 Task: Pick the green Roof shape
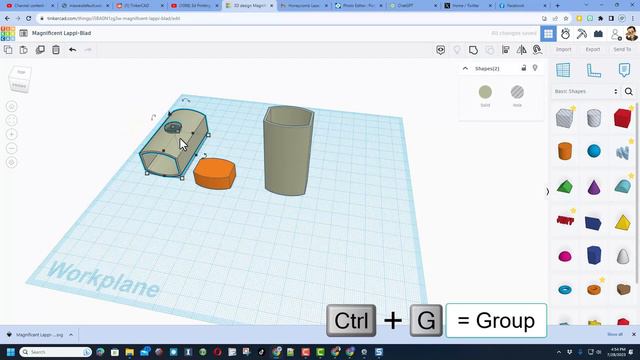(564, 187)
